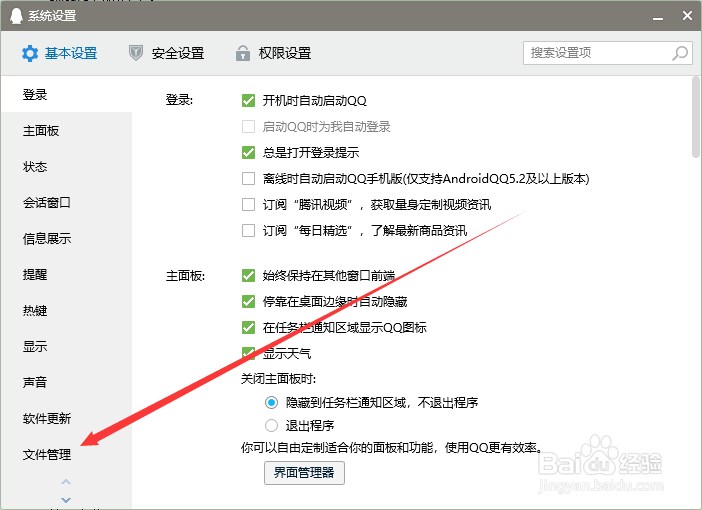Click the gear icon beside 基本设置
Screen dimensions: 702x510
tap(30, 53)
